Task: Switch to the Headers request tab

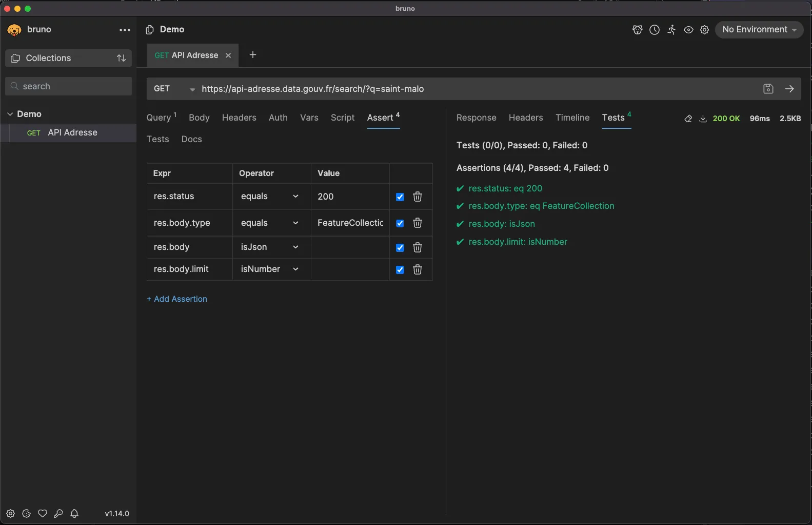Action: [x=239, y=118]
